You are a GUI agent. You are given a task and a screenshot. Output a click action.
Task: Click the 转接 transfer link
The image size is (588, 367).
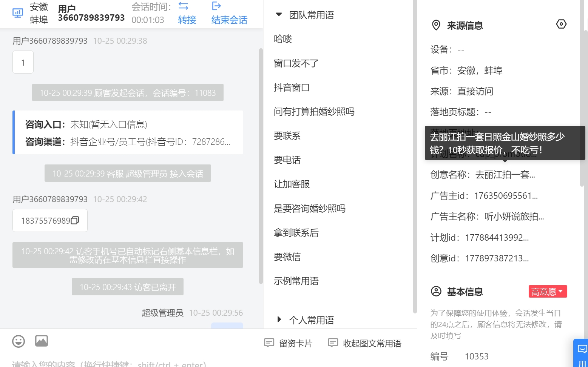pos(187,20)
